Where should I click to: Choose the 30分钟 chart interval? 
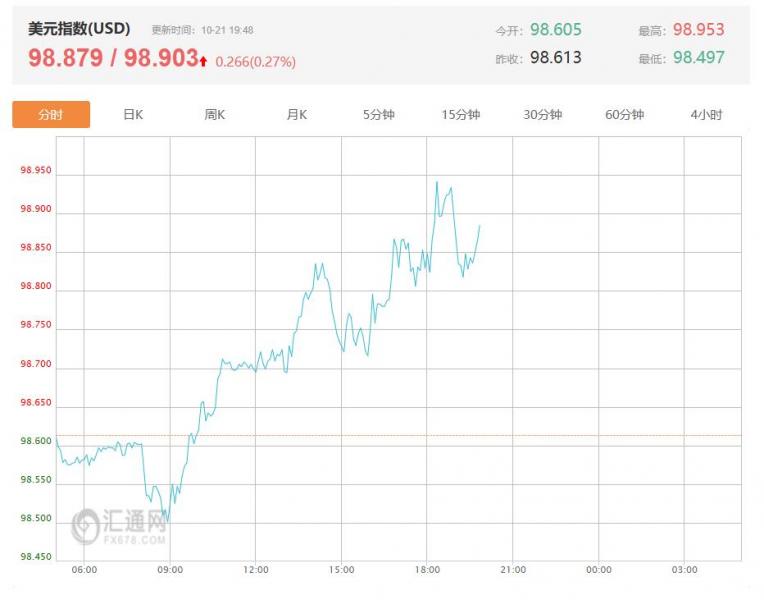point(543,115)
